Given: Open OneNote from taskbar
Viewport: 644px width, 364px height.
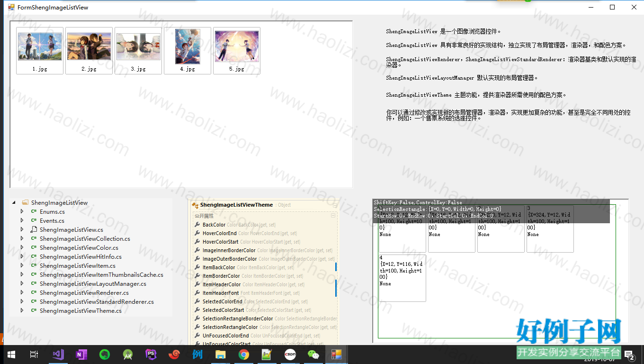Looking at the screenshot, I should tap(81, 355).
